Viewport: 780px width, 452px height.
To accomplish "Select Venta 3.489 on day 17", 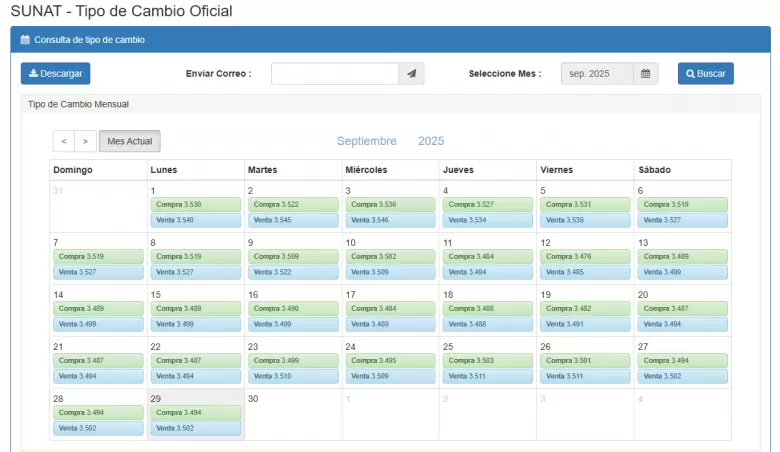I will (x=390, y=324).
